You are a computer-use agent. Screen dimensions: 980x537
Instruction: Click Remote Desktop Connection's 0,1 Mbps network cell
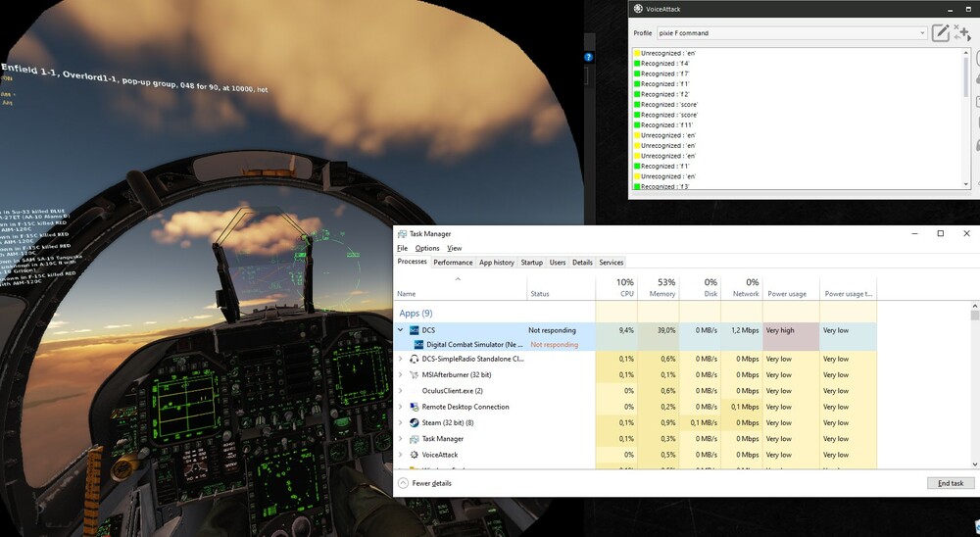(x=742, y=407)
